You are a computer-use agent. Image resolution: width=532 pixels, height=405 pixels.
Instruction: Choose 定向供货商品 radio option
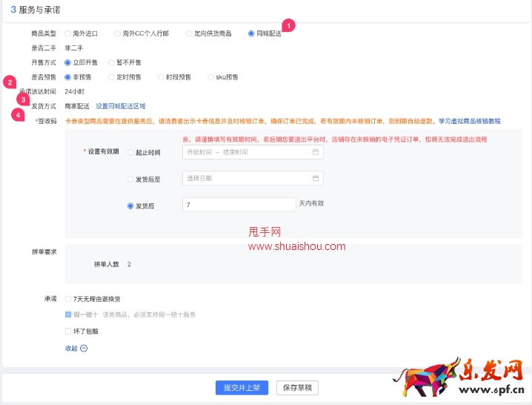189,33
